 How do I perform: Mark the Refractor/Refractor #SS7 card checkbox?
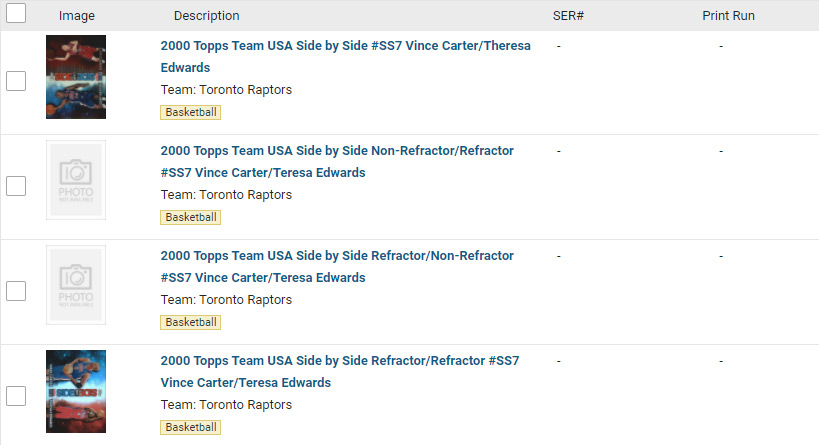point(16,396)
